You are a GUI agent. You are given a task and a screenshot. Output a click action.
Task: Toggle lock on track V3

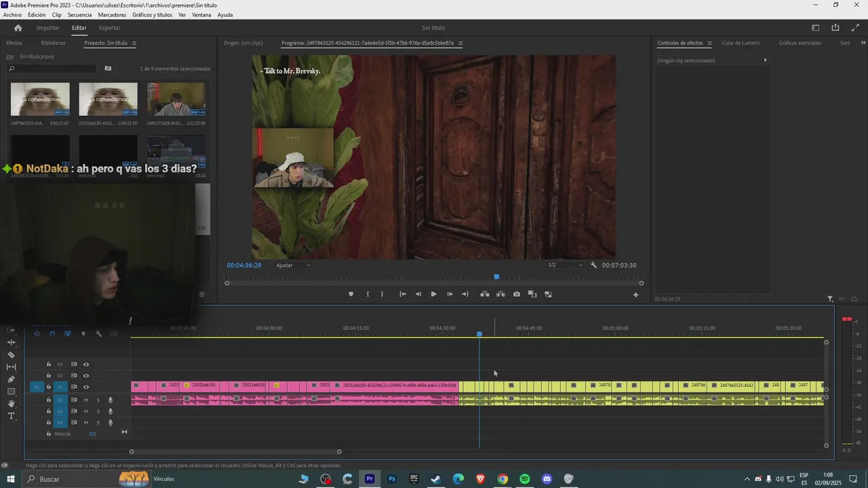pyautogui.click(x=48, y=364)
